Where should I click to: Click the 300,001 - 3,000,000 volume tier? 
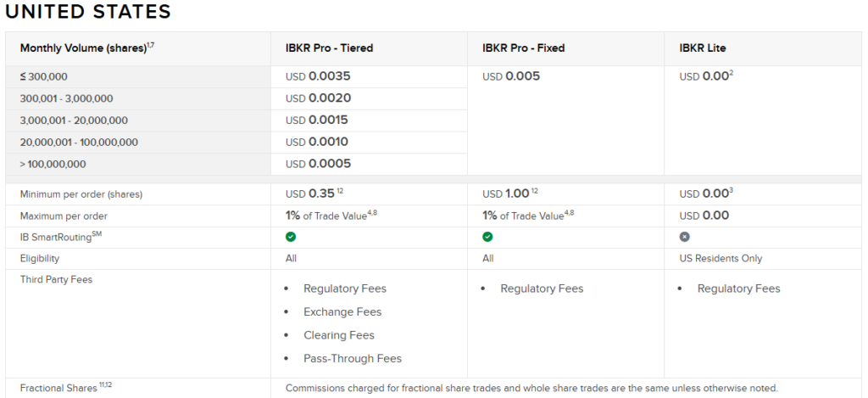click(66, 98)
